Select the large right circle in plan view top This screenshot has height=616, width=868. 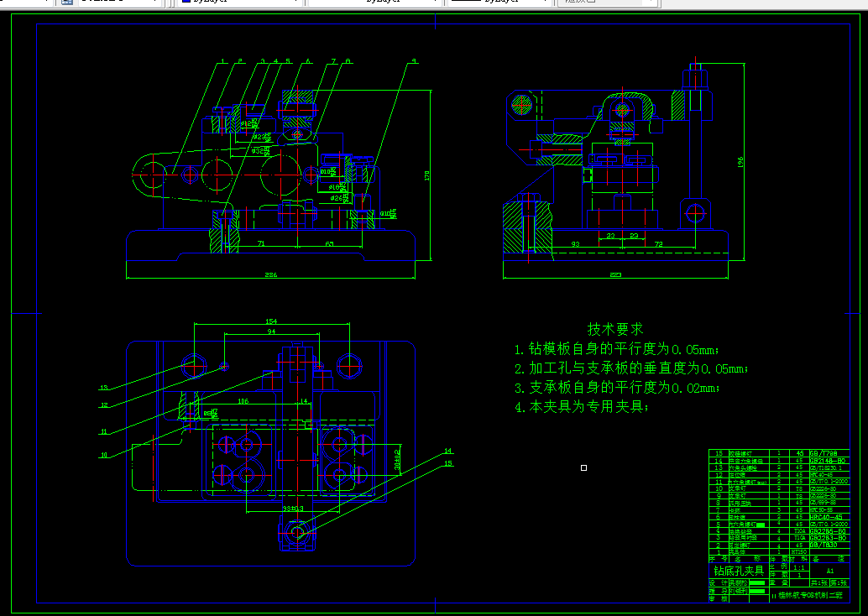tap(349, 367)
